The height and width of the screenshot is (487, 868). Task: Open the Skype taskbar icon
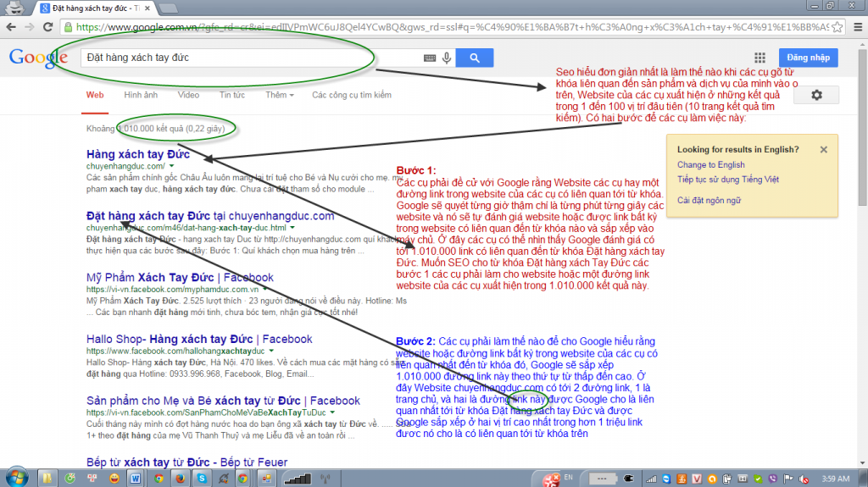[202, 479]
